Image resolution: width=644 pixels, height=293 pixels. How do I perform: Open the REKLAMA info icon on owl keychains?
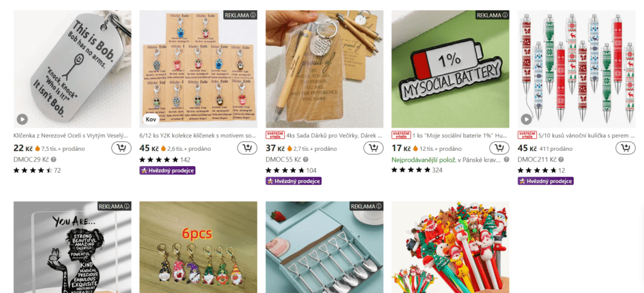click(253, 15)
